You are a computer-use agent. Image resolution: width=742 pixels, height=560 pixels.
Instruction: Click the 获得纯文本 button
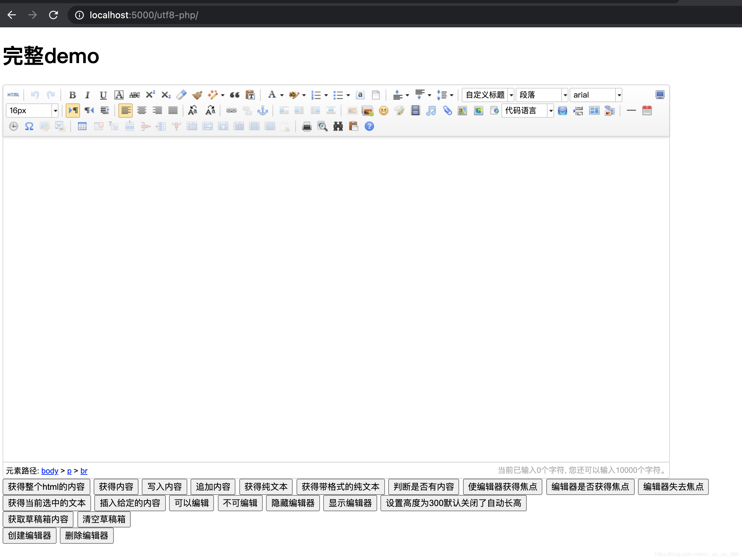266,487
